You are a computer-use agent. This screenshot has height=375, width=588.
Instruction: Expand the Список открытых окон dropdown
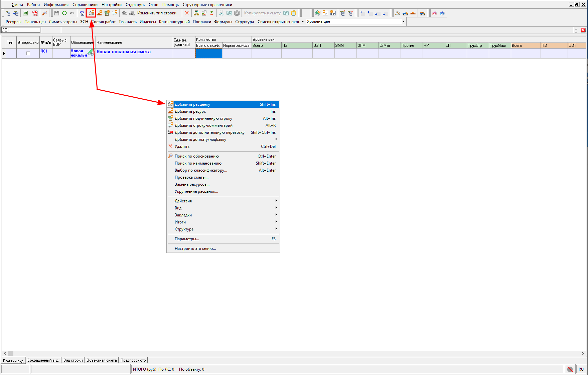point(281,22)
